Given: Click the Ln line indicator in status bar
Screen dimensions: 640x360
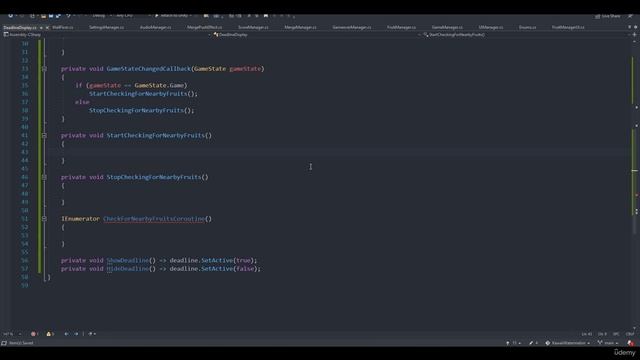Looking at the screenshot, I should [587, 334].
